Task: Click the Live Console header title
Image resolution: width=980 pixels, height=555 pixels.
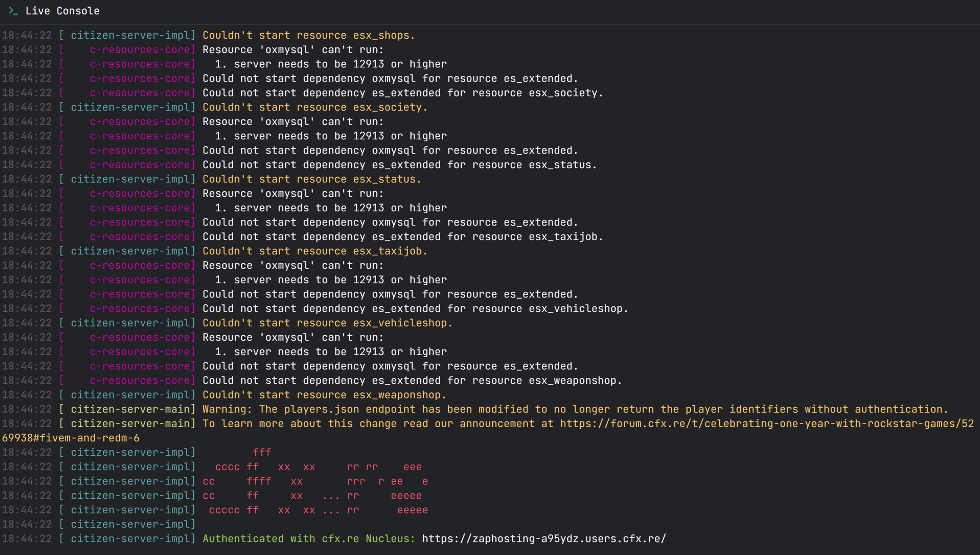Action: pyautogui.click(x=62, y=11)
